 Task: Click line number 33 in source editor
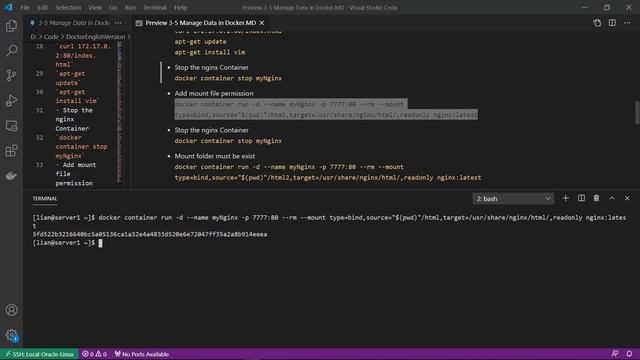[x=39, y=165]
